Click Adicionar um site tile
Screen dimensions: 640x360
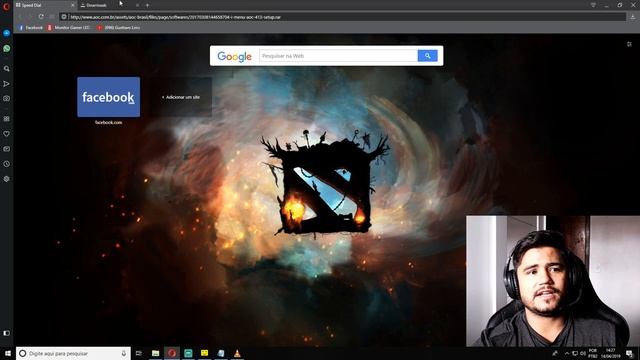pos(181,97)
